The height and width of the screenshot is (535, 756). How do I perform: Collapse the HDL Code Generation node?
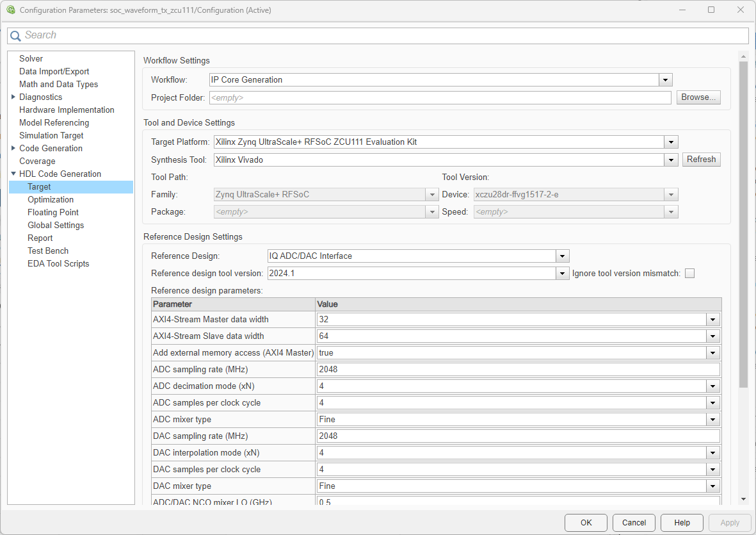pyautogui.click(x=13, y=174)
